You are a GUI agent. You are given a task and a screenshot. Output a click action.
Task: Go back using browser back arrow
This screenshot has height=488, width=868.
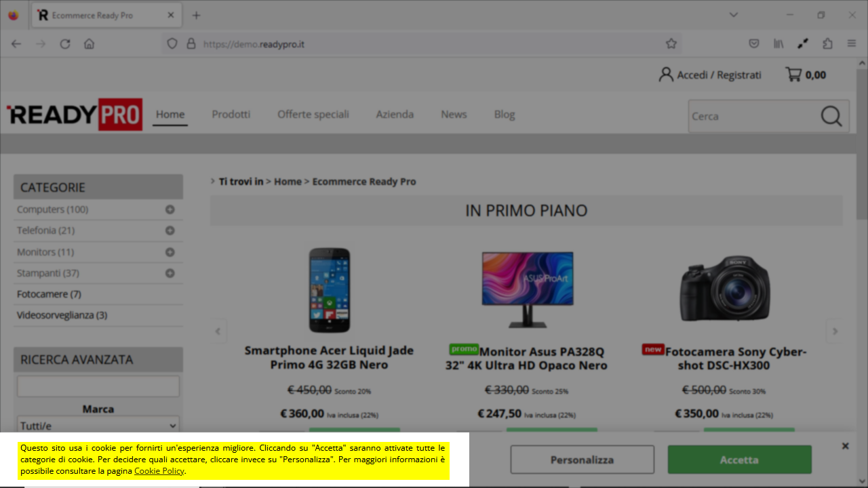(16, 43)
